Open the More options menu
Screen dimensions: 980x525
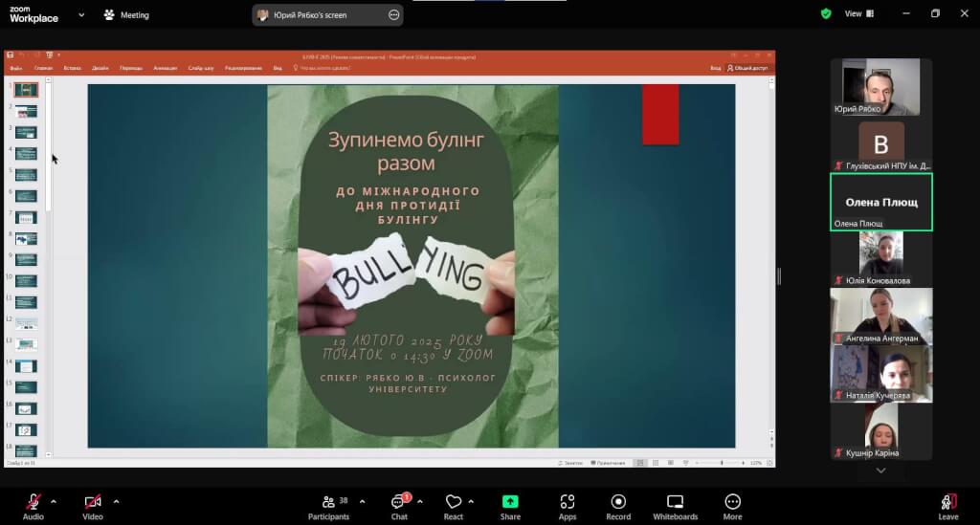(x=732, y=505)
